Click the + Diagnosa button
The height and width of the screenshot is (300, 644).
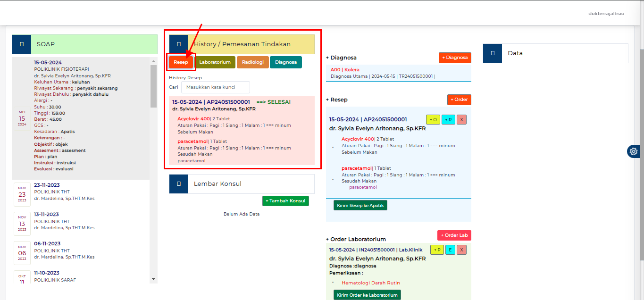tap(455, 58)
